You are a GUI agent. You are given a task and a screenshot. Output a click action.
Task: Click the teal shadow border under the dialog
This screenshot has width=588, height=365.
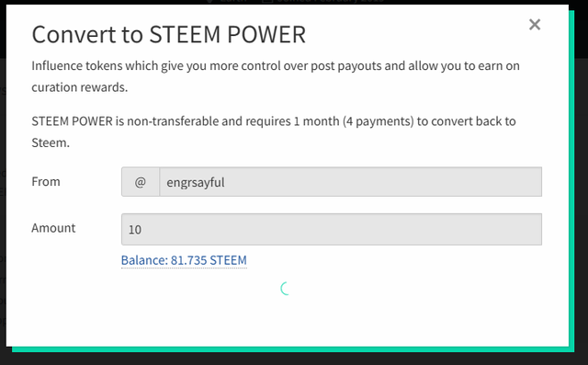click(x=292, y=349)
